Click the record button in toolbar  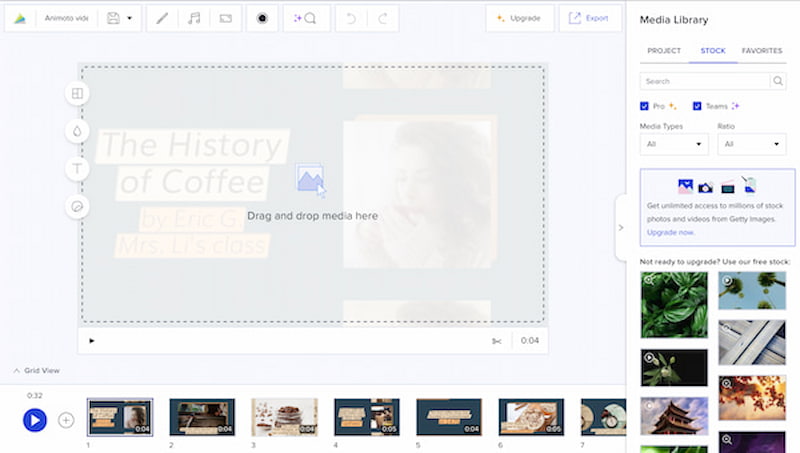pos(262,18)
